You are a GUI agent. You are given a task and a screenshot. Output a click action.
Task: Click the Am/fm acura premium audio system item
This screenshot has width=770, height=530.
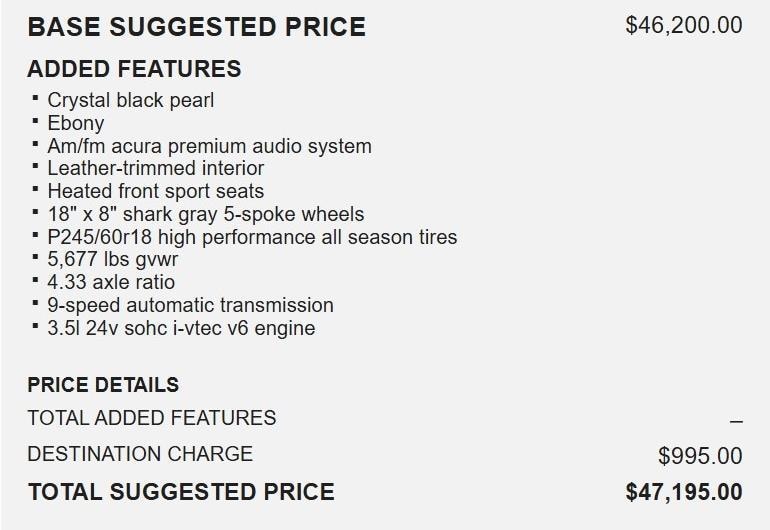click(x=209, y=146)
